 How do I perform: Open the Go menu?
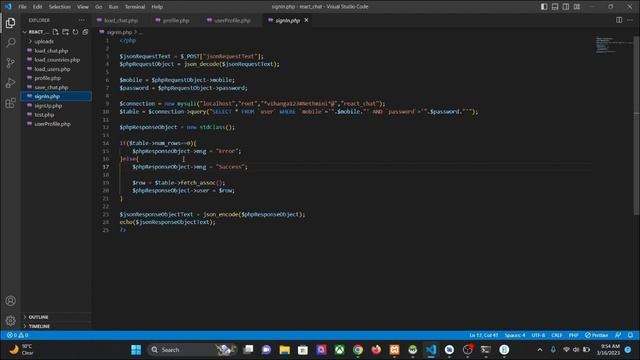pyautogui.click(x=99, y=7)
